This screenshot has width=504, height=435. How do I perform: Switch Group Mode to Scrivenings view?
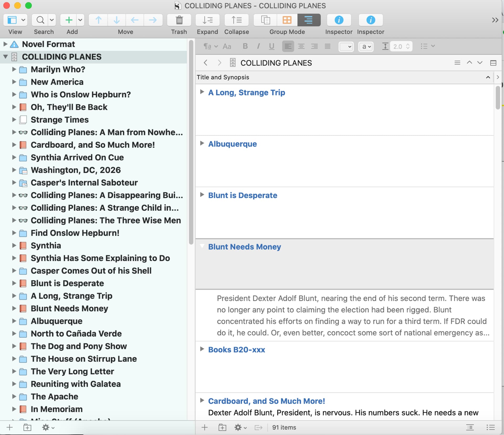(x=265, y=20)
